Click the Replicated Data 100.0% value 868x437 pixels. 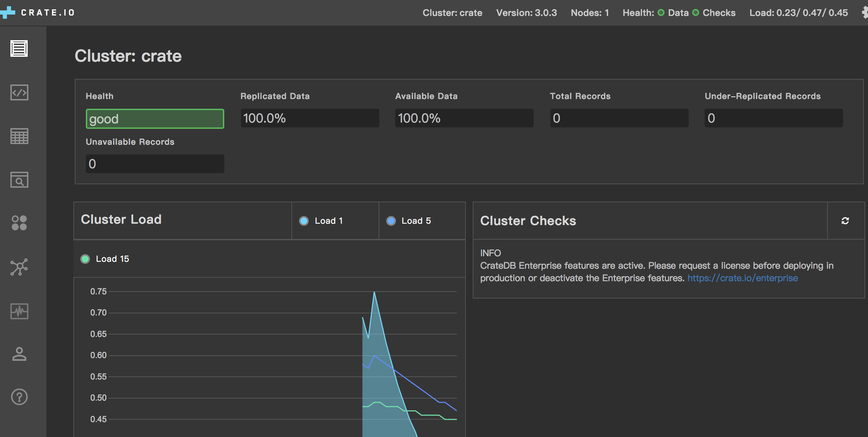point(310,118)
